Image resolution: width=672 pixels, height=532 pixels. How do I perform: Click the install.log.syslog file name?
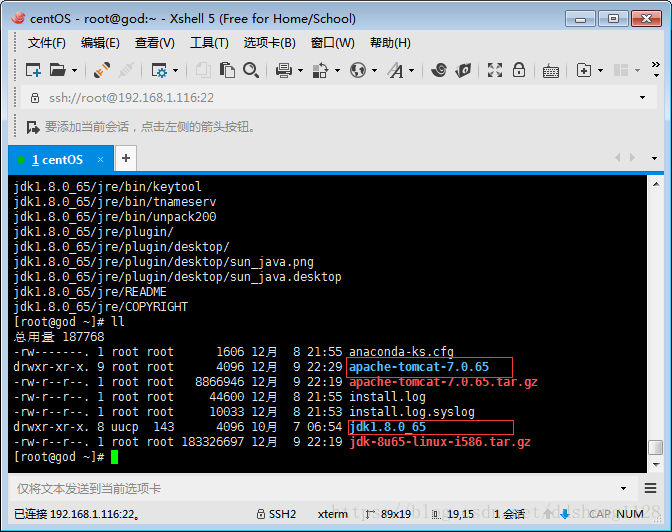412,412
